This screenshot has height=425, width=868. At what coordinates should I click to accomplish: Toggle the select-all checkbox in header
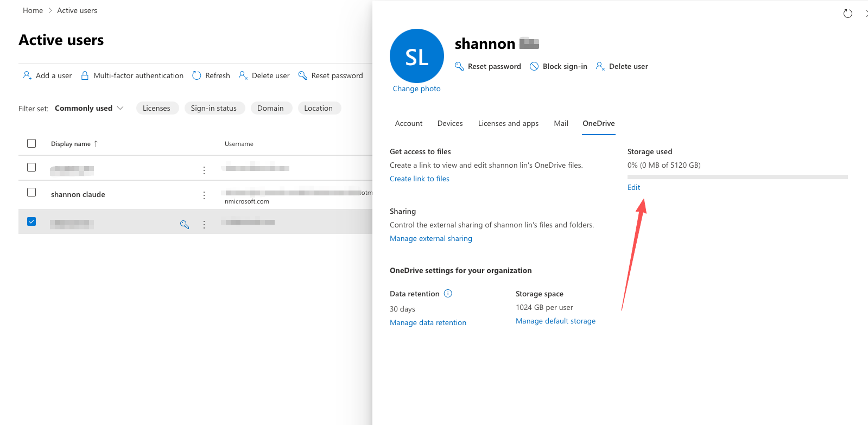pos(31,143)
